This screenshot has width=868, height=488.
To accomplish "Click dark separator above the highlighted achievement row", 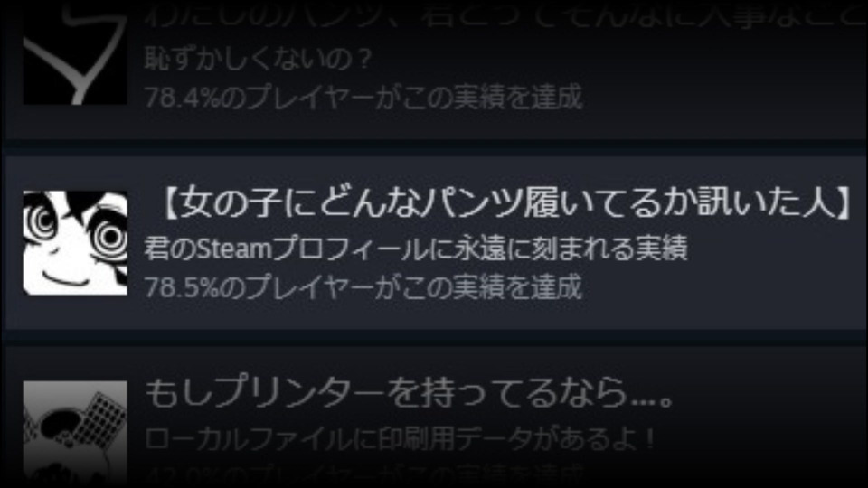I will click(x=434, y=147).
